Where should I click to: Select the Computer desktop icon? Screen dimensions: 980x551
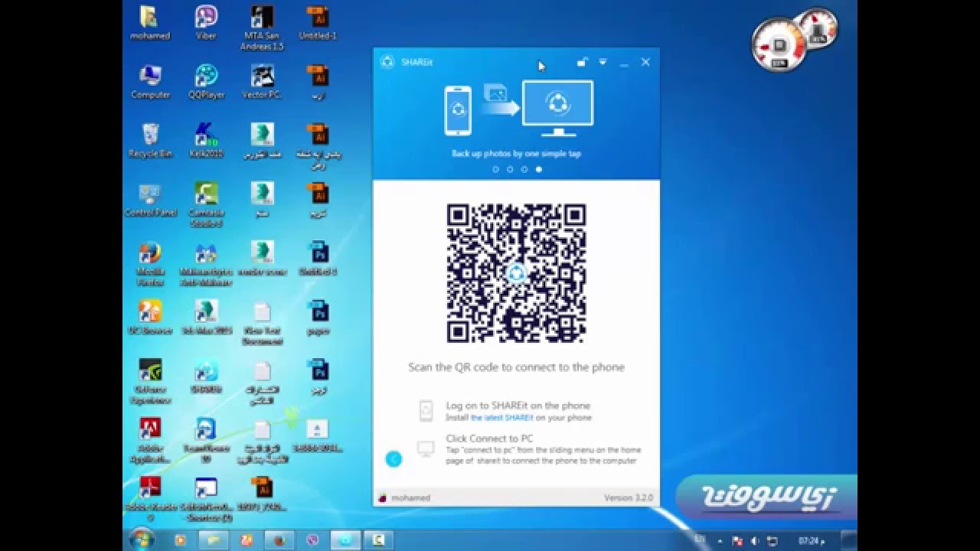pos(150,82)
